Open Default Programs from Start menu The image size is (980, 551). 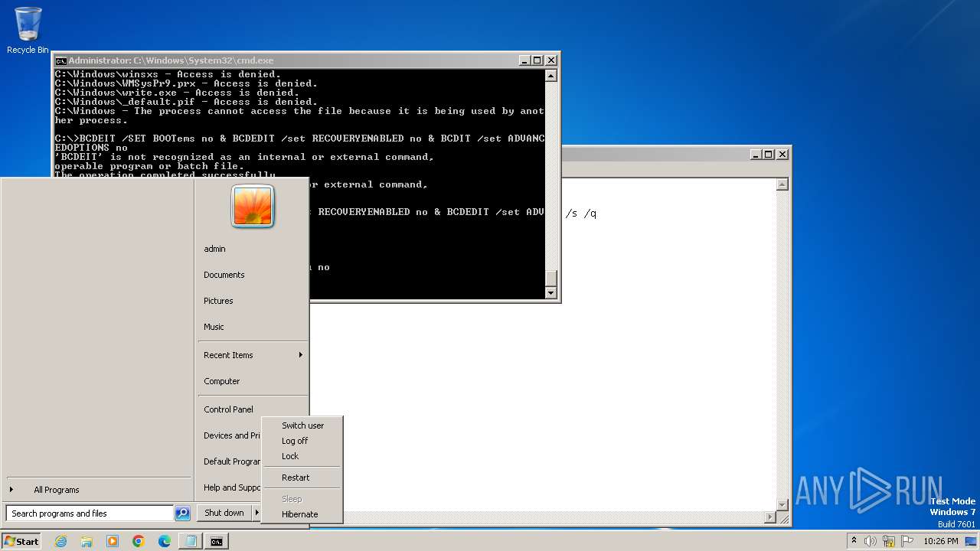point(232,461)
